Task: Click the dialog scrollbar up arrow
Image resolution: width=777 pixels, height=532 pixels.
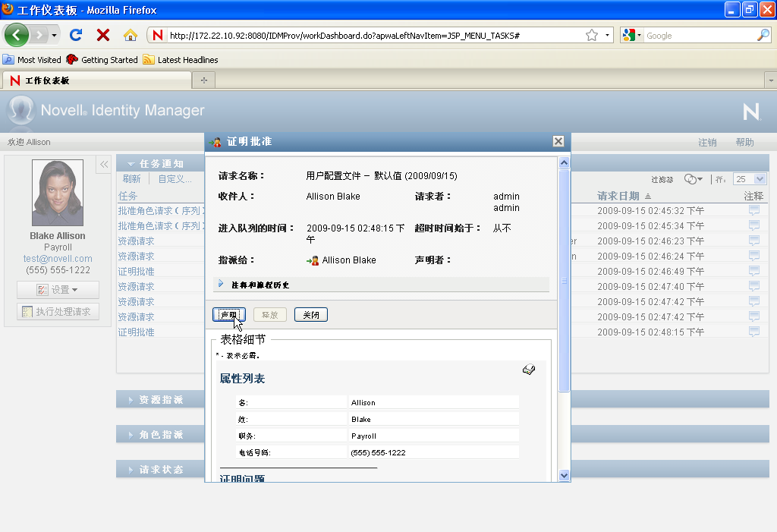Action: [x=564, y=162]
